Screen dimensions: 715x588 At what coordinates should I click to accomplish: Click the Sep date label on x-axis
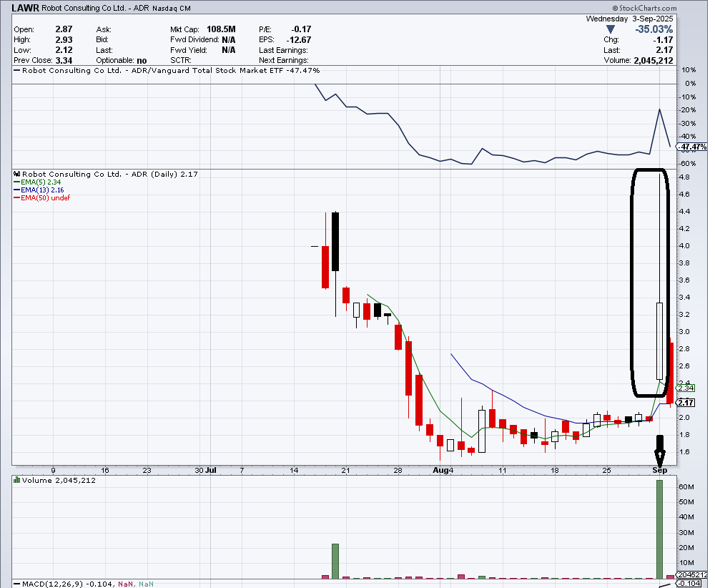coord(660,470)
